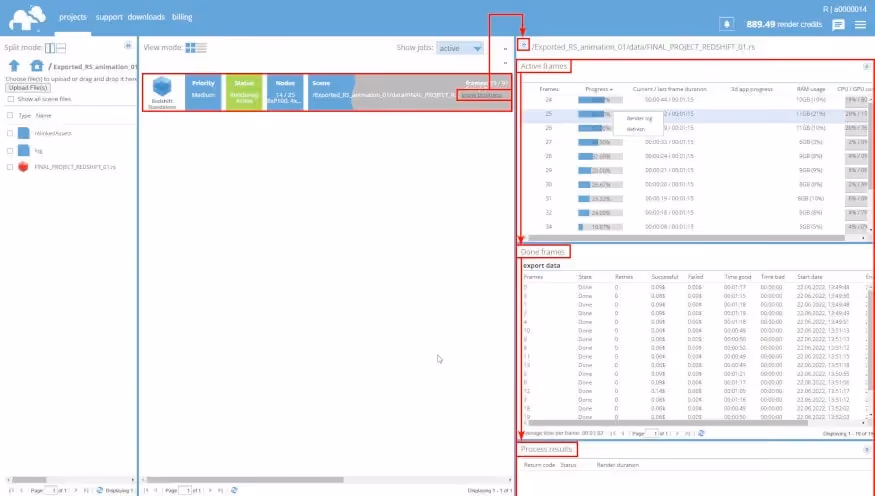Click frame 30 progress bar
This screenshot has width=875, height=496.
pos(600,185)
